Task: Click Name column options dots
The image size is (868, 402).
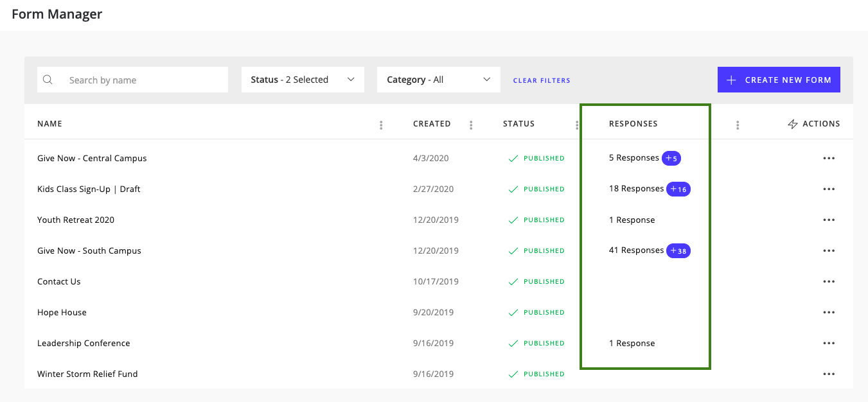Action: click(x=381, y=125)
